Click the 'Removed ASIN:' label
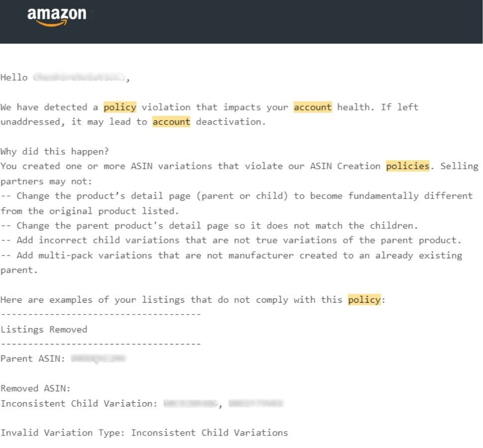 tap(35, 389)
